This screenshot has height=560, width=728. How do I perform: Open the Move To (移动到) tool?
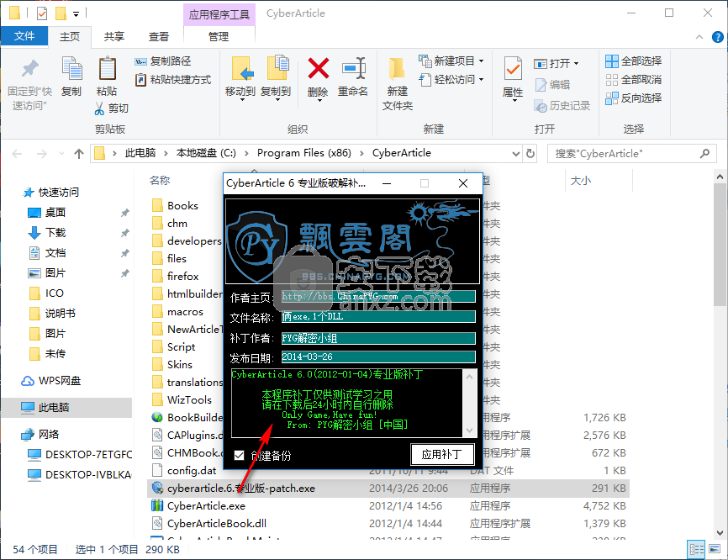tap(240, 77)
